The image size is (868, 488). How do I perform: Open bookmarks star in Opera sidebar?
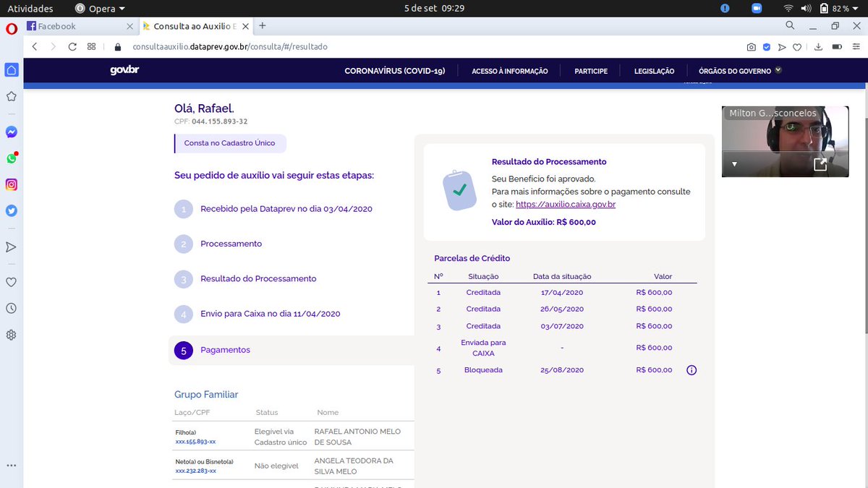pos(12,96)
